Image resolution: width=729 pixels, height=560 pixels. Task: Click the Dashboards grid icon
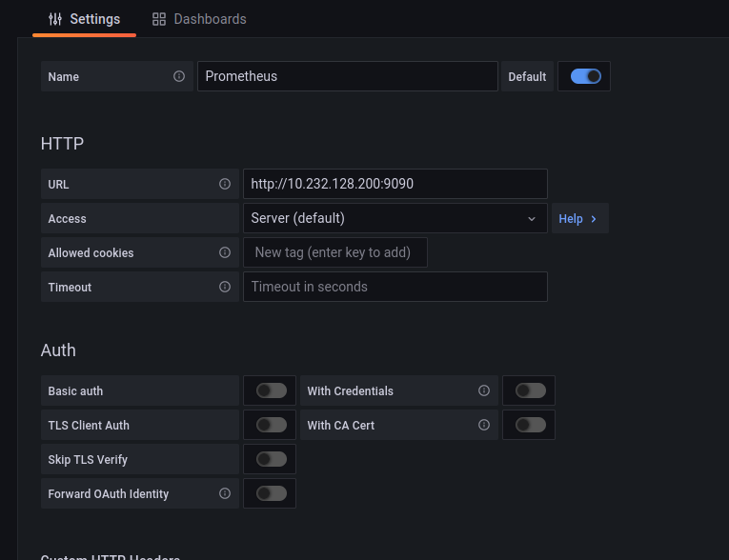tap(159, 19)
